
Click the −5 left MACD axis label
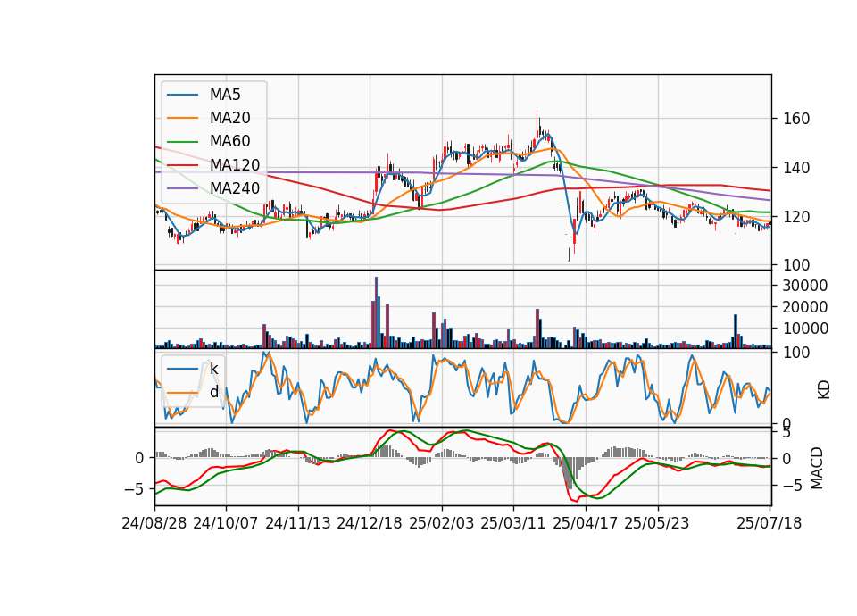click(134, 488)
